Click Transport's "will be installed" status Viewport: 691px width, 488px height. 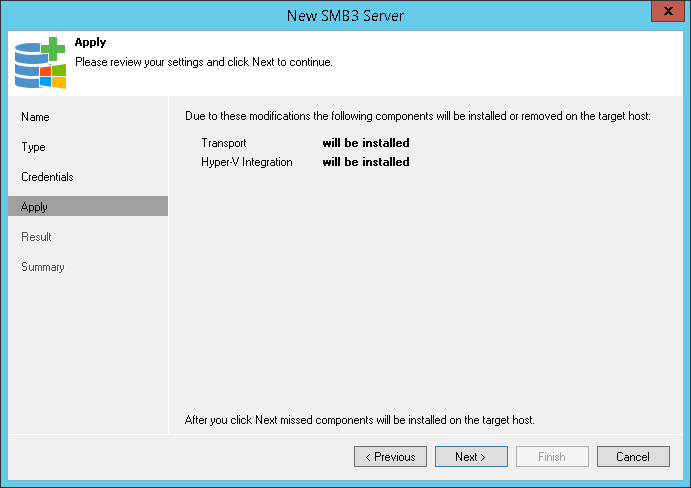coord(366,143)
